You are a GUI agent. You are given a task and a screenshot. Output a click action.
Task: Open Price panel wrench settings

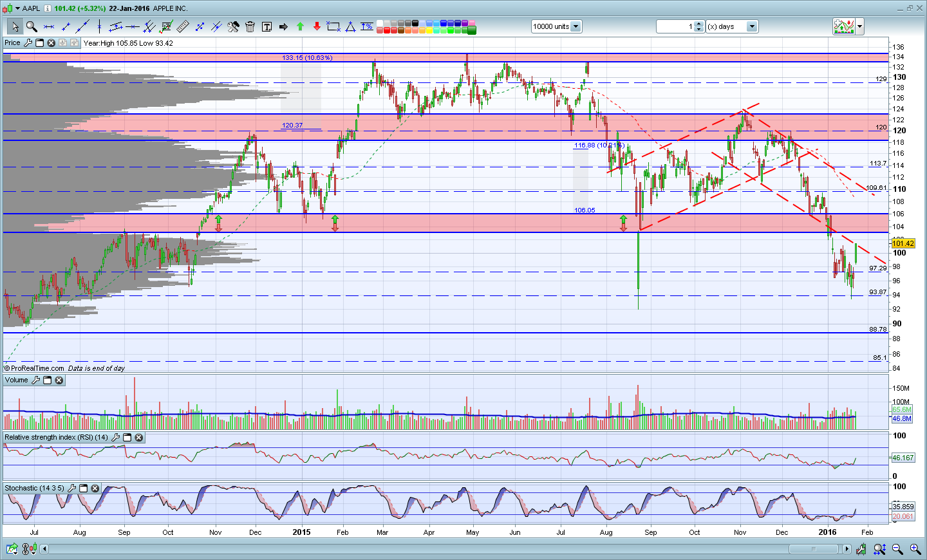point(28,43)
